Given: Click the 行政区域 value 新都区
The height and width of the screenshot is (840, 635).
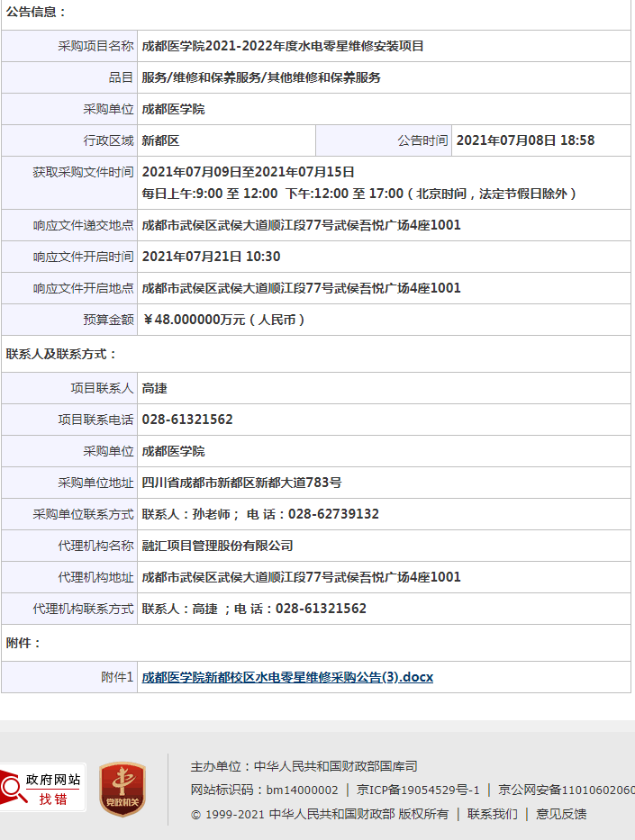Looking at the screenshot, I should click(x=161, y=140).
